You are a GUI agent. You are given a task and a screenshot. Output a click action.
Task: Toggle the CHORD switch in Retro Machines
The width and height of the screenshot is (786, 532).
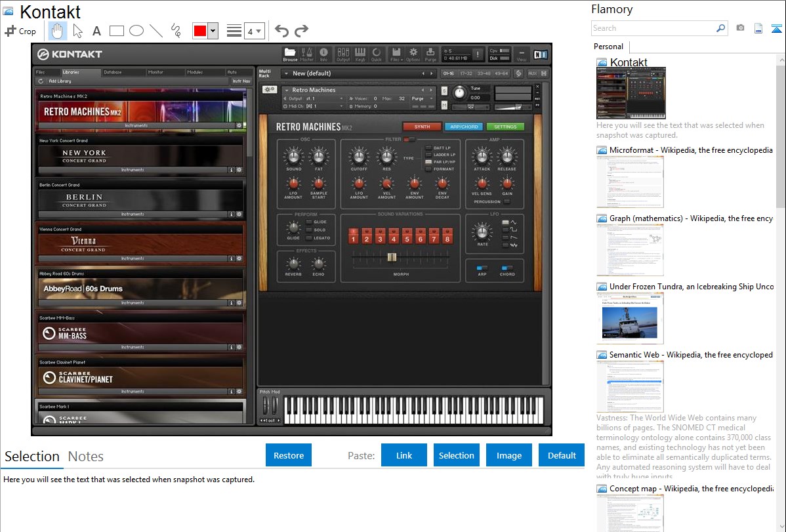[507, 268]
